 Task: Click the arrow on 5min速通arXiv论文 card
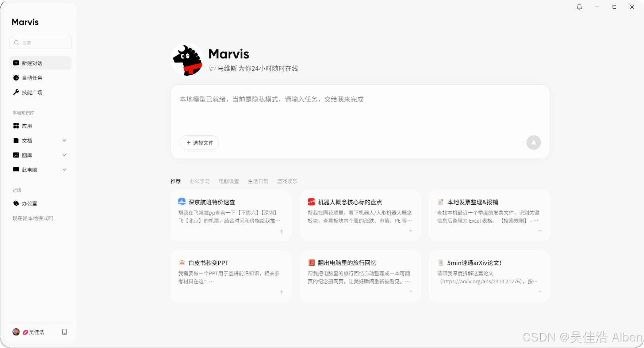coord(540,292)
